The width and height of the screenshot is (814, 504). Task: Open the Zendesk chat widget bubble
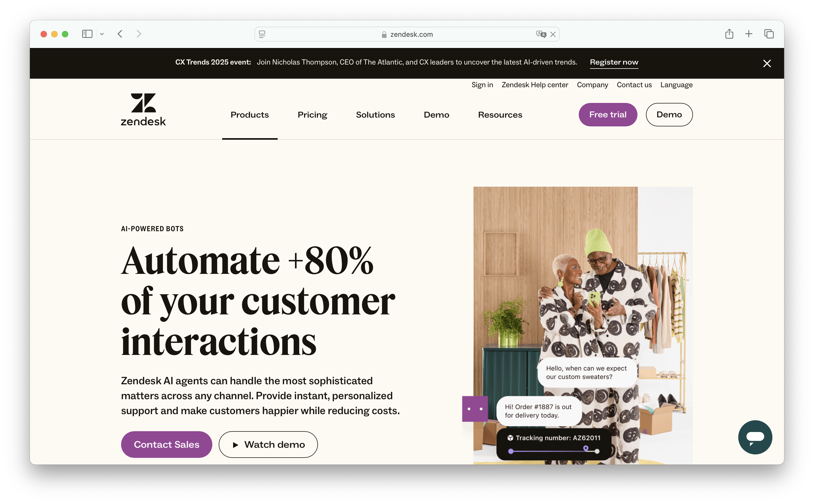point(755,437)
